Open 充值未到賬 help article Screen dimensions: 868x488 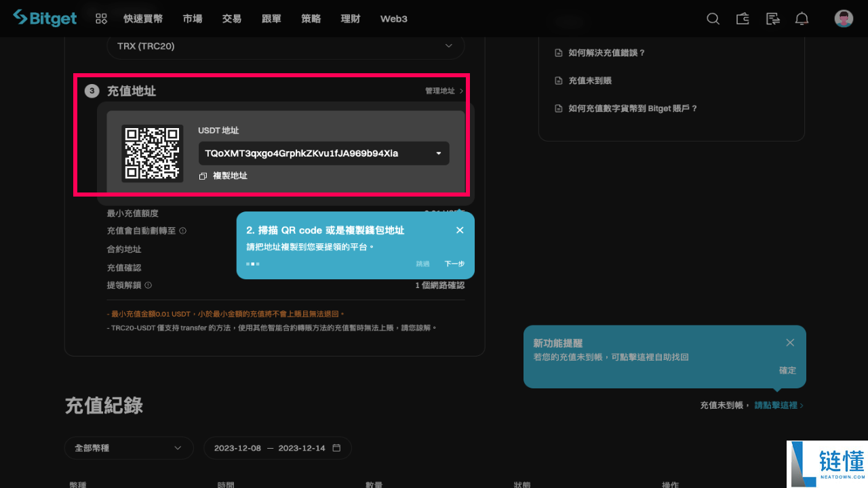tap(590, 81)
